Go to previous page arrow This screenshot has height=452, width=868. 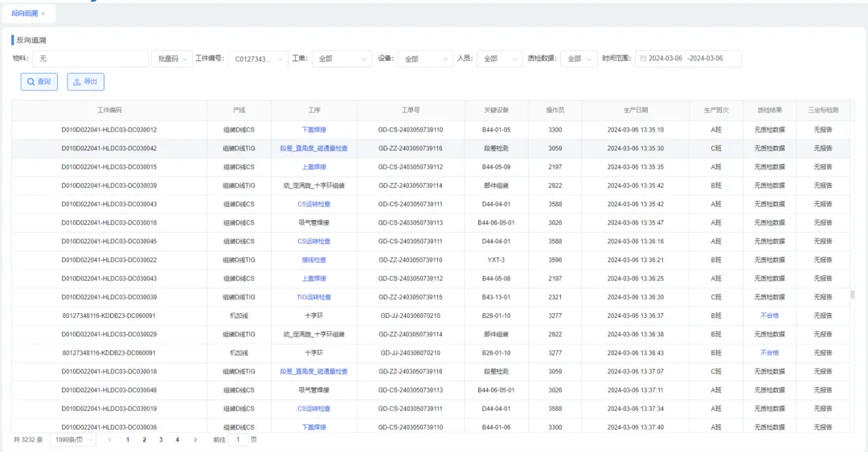click(109, 440)
